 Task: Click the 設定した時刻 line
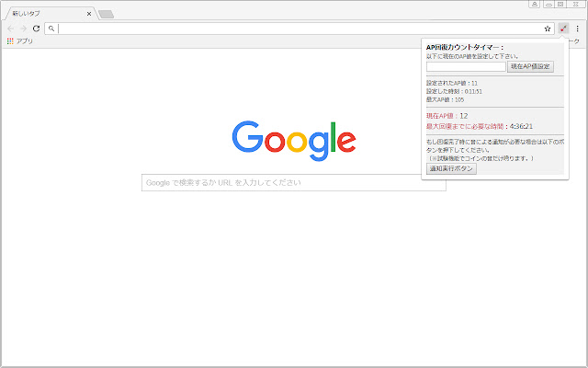[454, 91]
